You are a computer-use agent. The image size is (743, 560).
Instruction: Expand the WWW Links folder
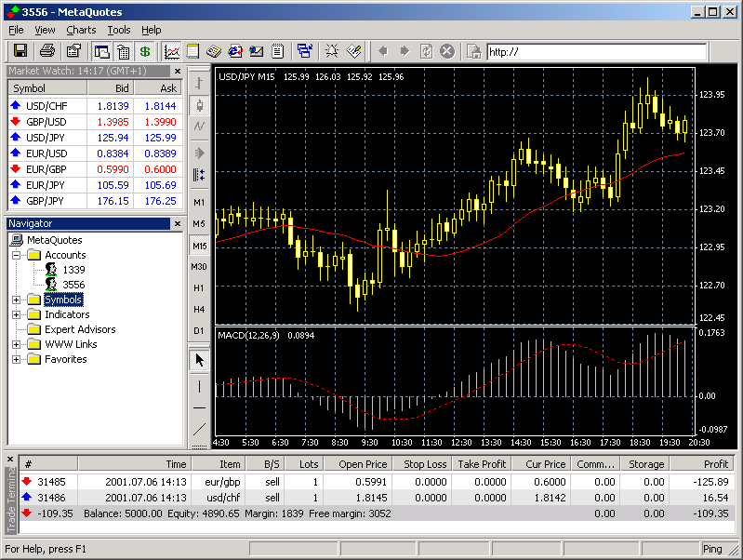pos(16,344)
